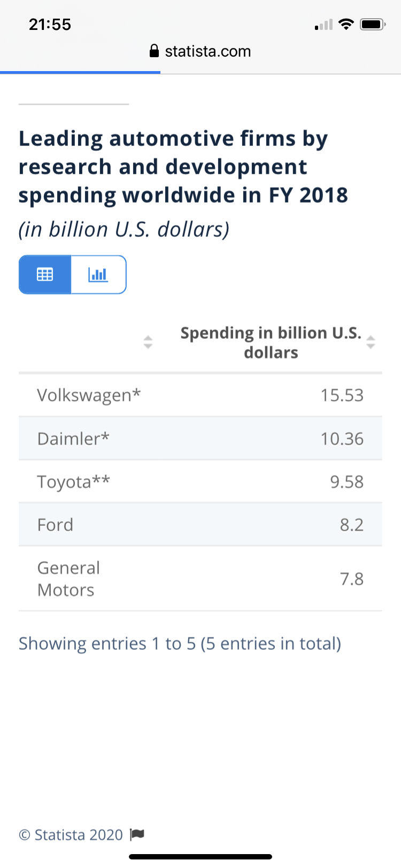401x868 pixels.
Task: Select the Ford row
Action: [200, 524]
